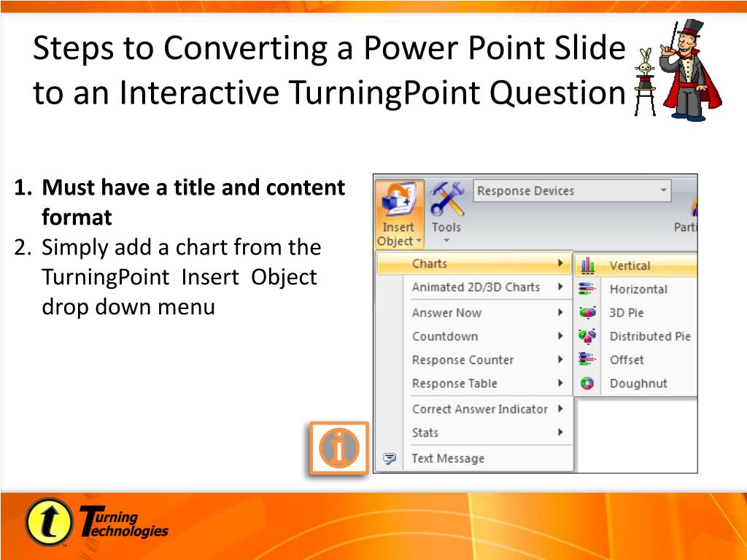This screenshot has height=560, width=747.
Task: Select Correct Answer Indicator menu item
Action: point(474,409)
